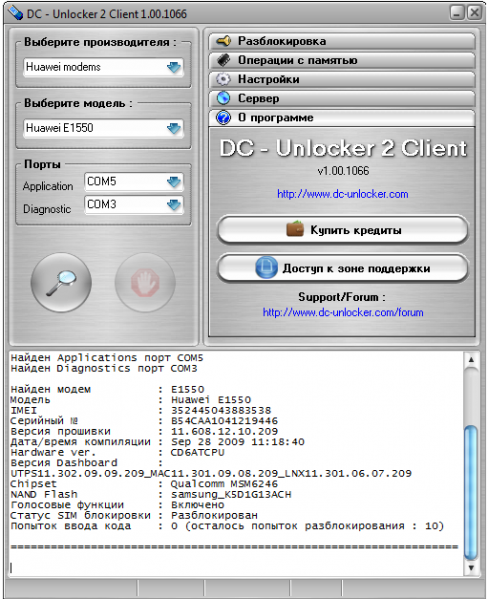Expand the Операции с памятью section
This screenshot has height=599, width=488.
coord(342,60)
